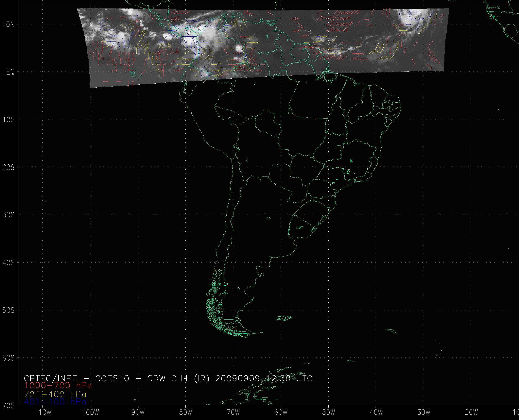Click the yellow 701-400 hPa legend
519x420 pixels.
[x=55, y=394]
